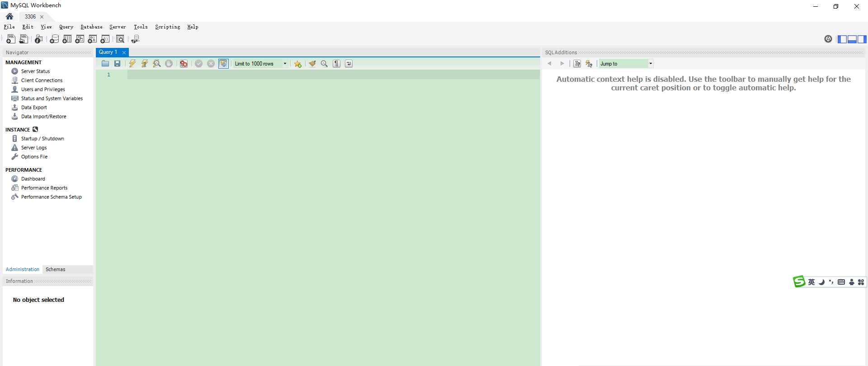
Task: Save current statement as snippet star icon
Action: 298,64
